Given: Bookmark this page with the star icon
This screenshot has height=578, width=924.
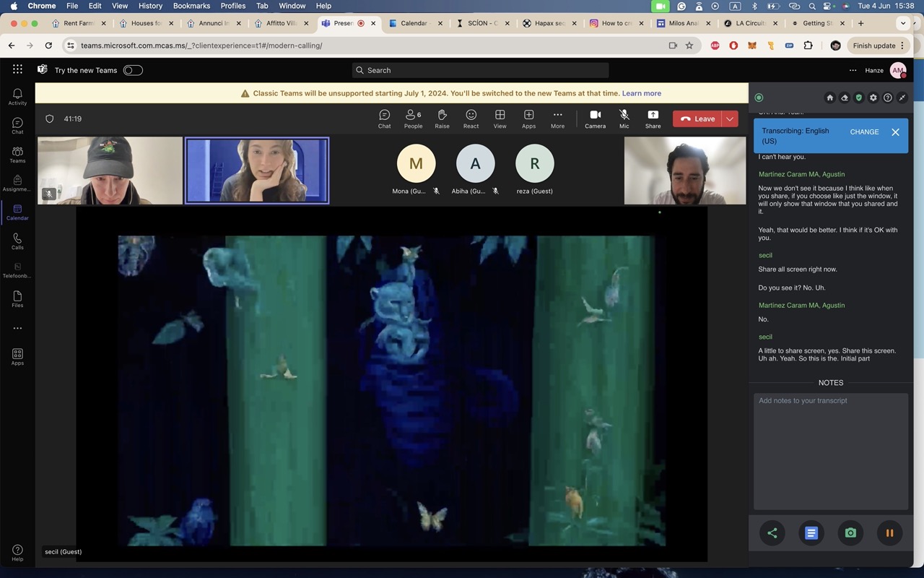Looking at the screenshot, I should point(689,46).
